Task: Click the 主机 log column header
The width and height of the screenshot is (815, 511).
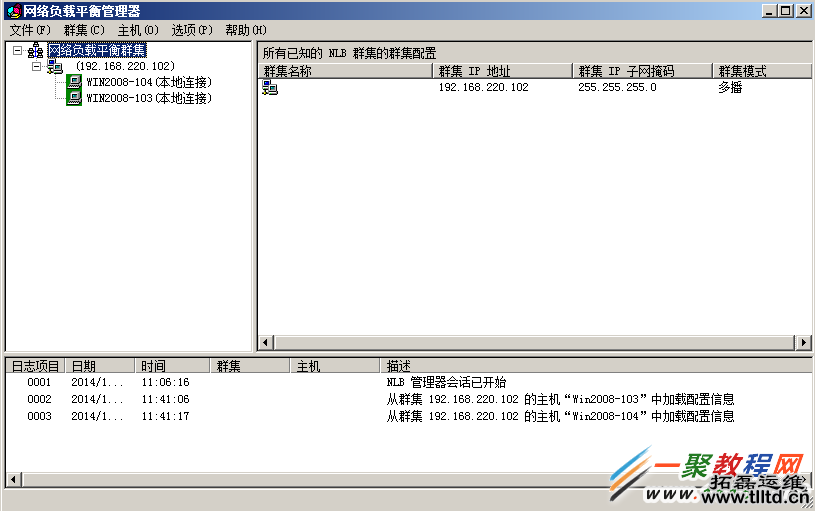Action: (335, 366)
